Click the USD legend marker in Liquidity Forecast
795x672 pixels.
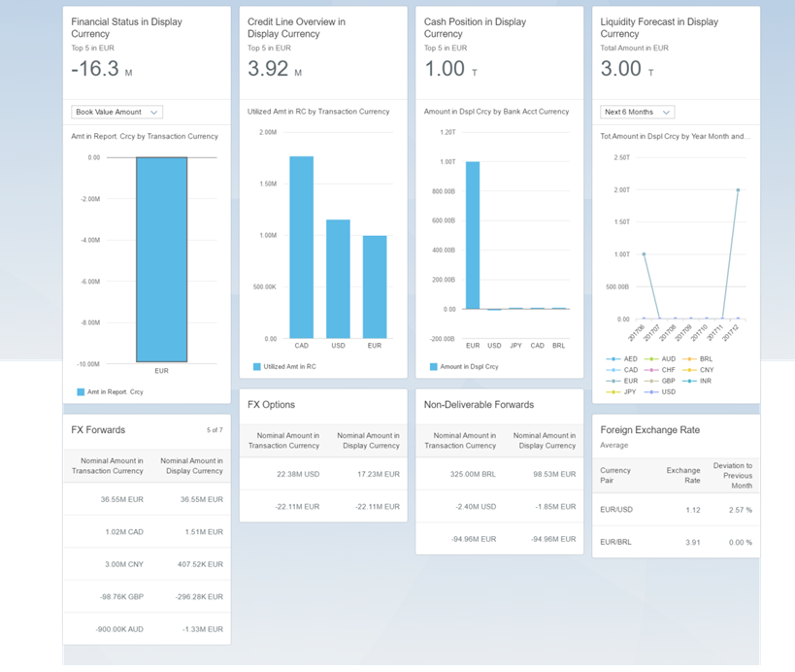click(x=650, y=392)
